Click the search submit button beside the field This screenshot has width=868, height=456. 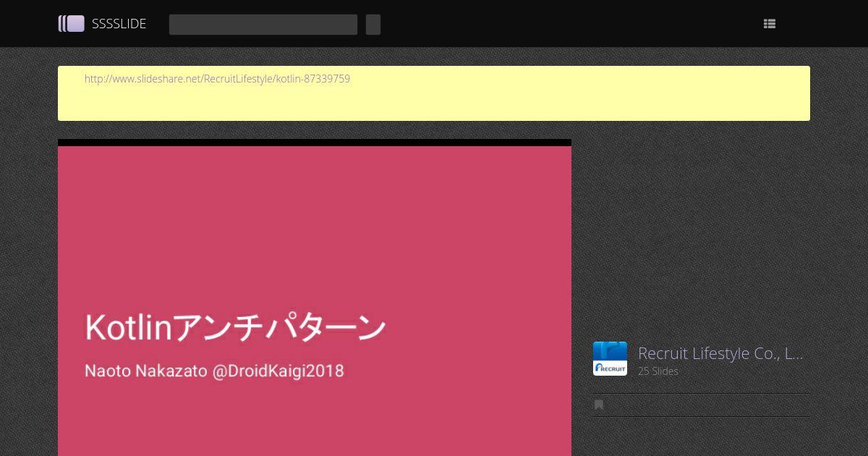(x=373, y=25)
